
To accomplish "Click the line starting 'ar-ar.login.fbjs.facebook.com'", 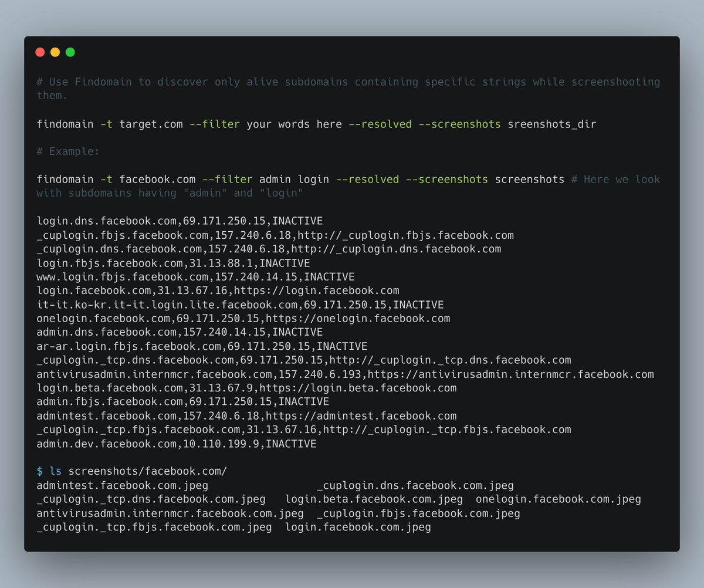I will [x=202, y=346].
